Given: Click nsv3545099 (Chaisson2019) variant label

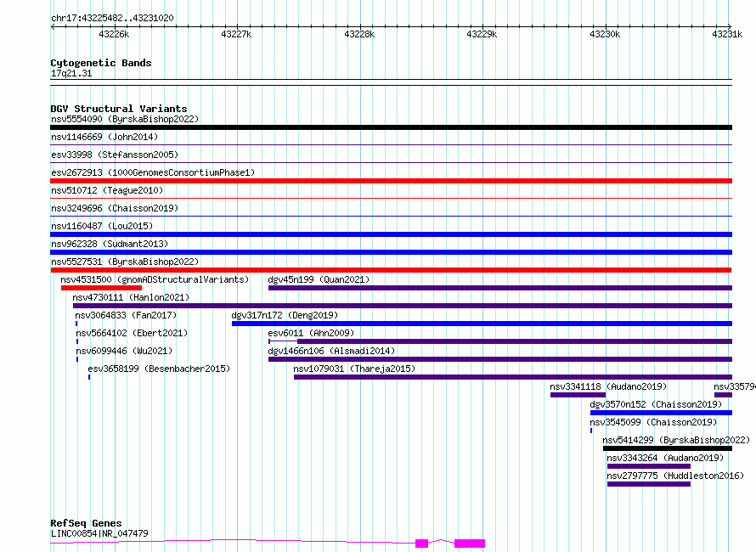Looking at the screenshot, I should point(653,422).
